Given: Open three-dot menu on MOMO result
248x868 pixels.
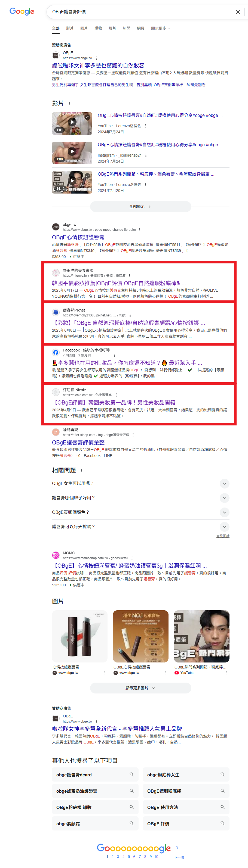Looking at the screenshot, I should click(132, 558).
